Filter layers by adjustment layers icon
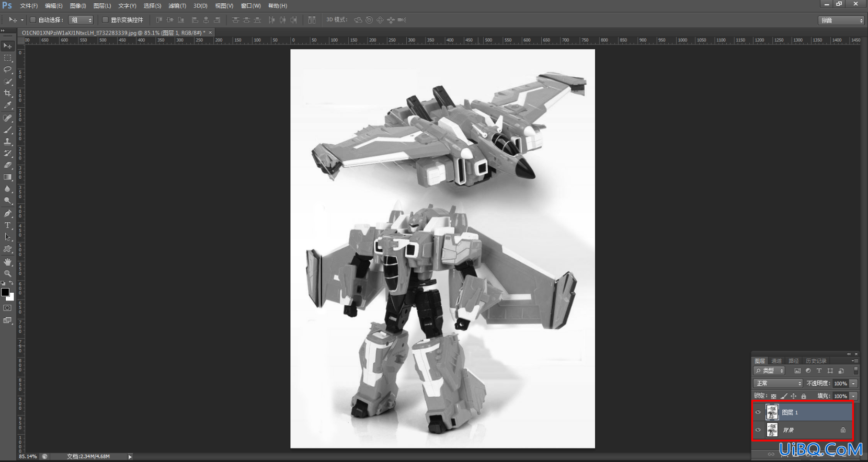This screenshot has width=868, height=462. pos(808,371)
